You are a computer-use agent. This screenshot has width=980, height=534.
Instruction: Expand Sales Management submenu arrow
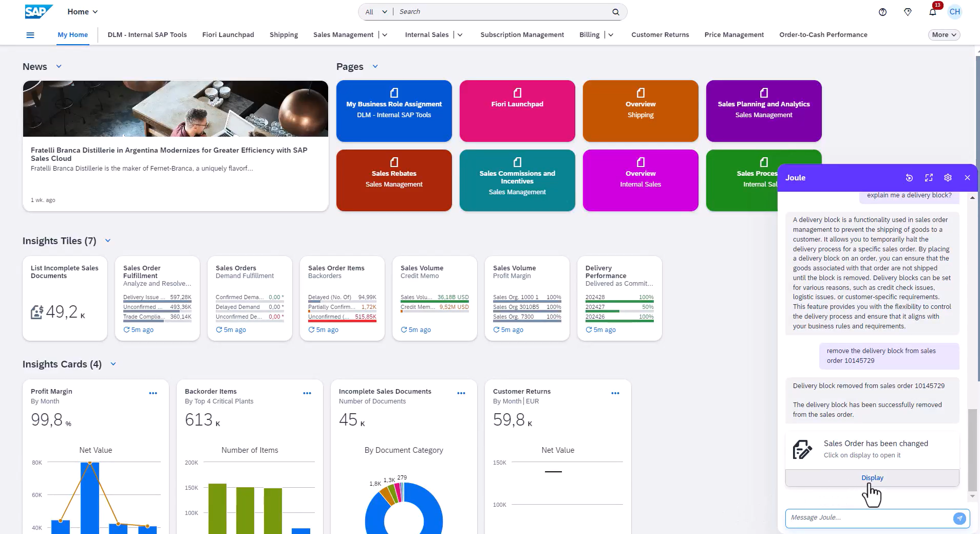coord(385,35)
